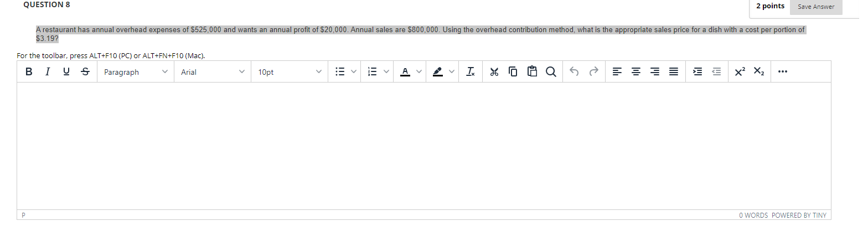Toggle underline formatting

coord(66,72)
